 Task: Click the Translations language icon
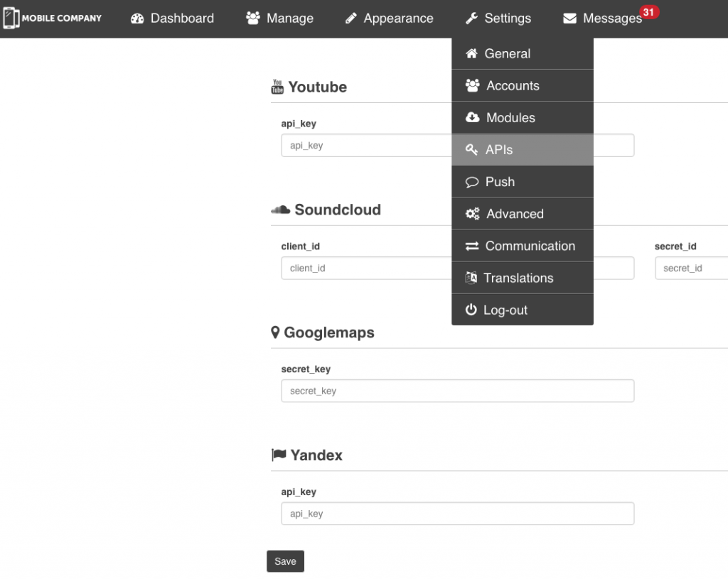click(x=471, y=278)
